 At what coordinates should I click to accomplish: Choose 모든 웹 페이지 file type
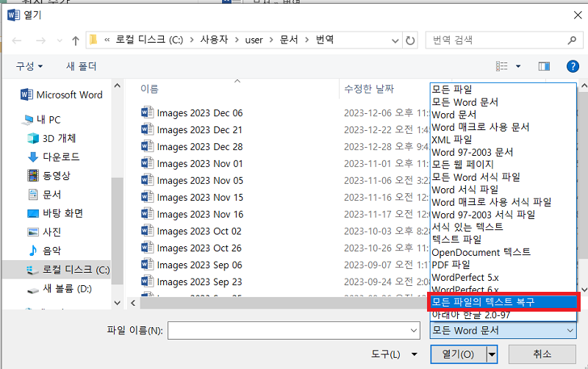(503, 164)
